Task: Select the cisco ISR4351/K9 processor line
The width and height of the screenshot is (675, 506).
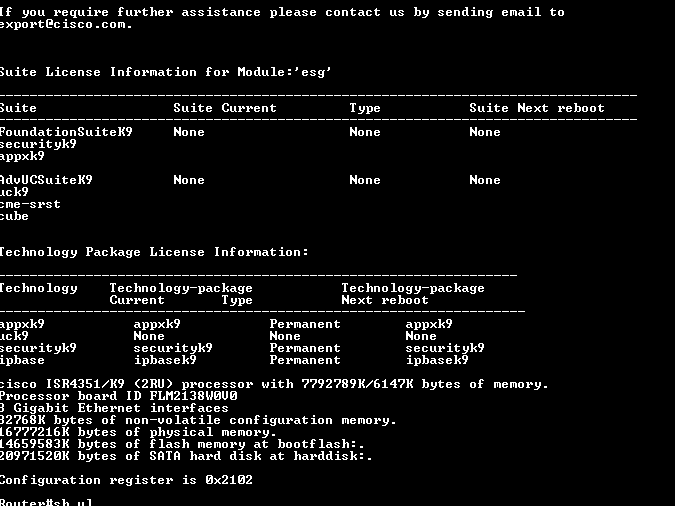Action: point(273,384)
